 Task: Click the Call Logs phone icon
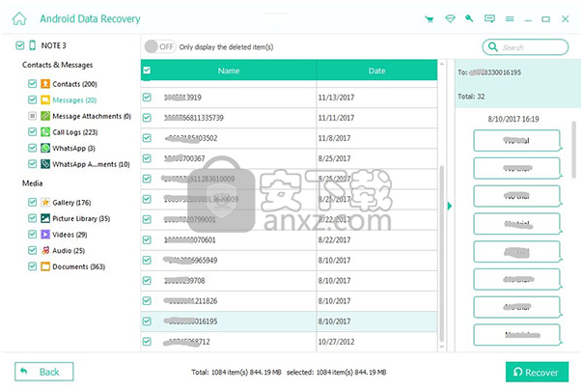[45, 132]
